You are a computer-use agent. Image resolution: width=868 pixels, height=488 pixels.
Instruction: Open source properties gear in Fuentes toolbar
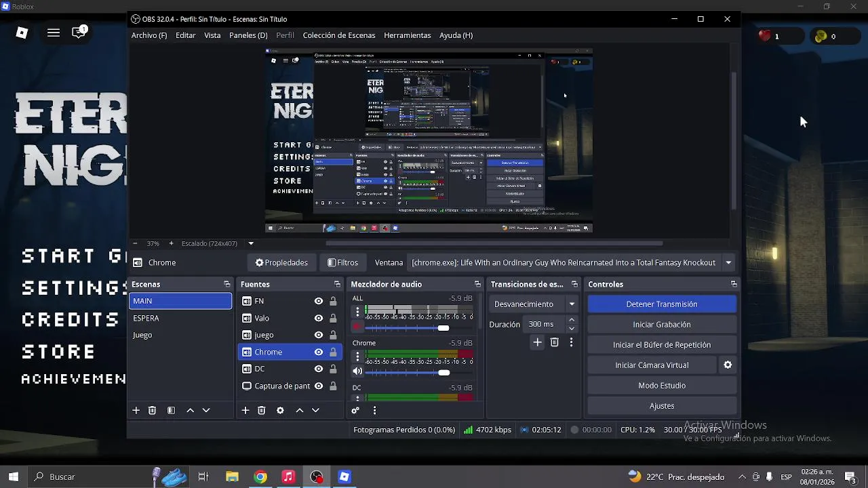coord(280,410)
